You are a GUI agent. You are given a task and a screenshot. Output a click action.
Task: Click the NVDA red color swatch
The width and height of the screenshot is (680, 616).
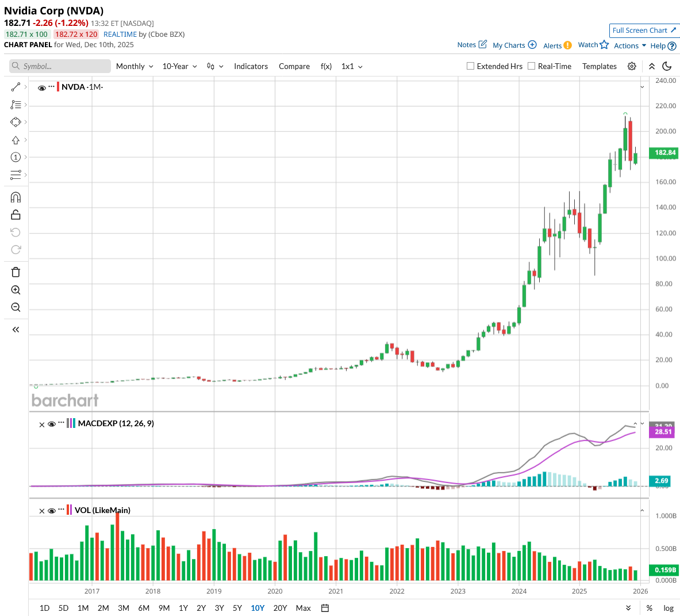[58, 87]
